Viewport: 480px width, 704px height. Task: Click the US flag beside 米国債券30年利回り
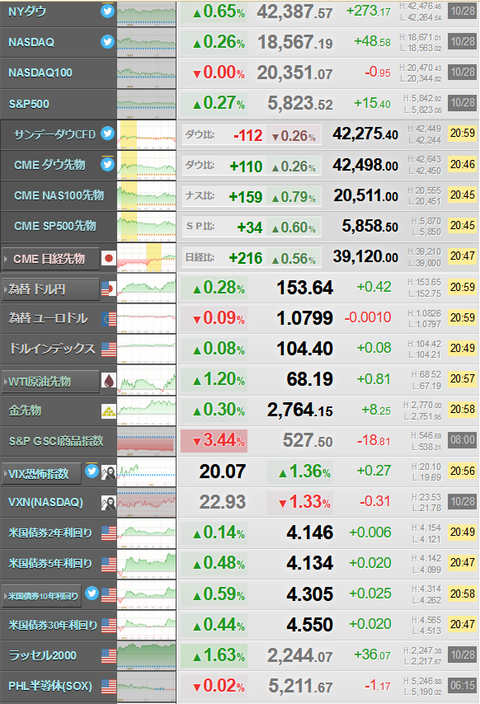pyautogui.click(x=108, y=625)
